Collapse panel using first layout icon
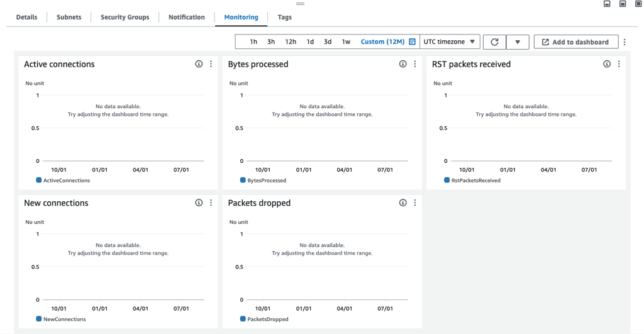The image size is (644, 334). (x=607, y=4)
